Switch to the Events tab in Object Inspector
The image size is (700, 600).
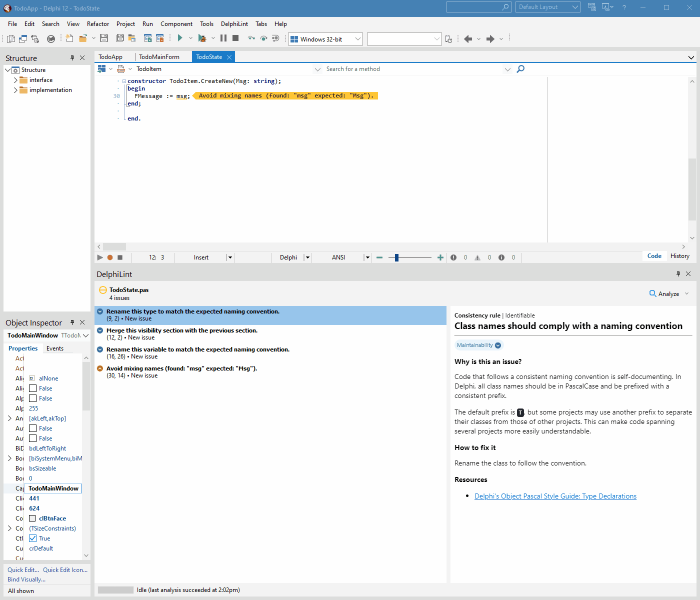coord(55,348)
